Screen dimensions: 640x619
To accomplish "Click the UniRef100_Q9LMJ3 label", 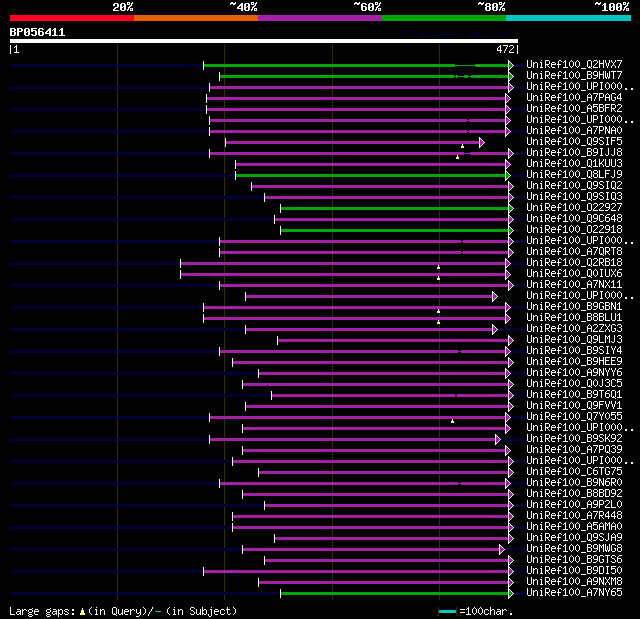I will point(574,340).
